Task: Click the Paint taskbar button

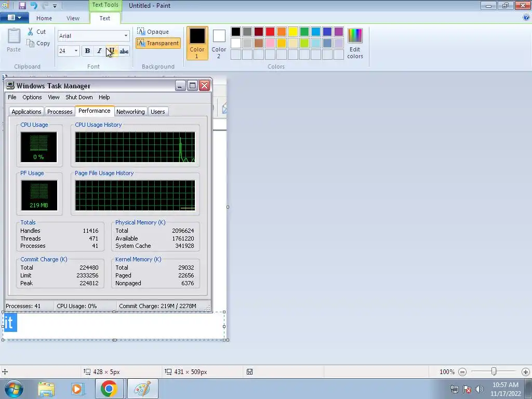Action: [x=143, y=389]
